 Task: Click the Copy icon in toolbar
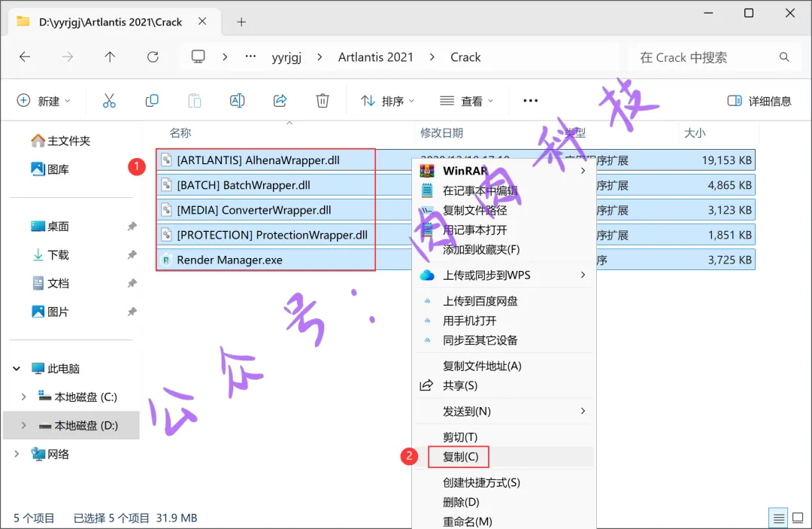[152, 101]
